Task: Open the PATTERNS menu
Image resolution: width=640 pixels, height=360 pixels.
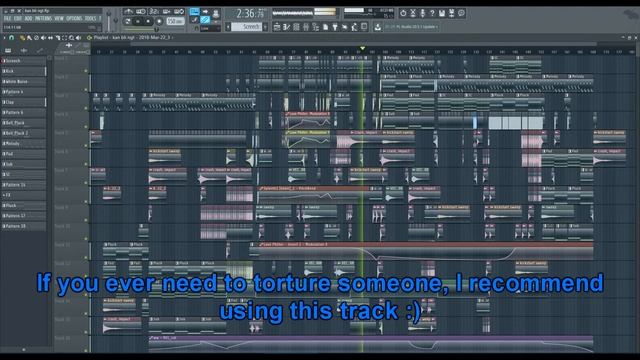Action: pos(44,18)
